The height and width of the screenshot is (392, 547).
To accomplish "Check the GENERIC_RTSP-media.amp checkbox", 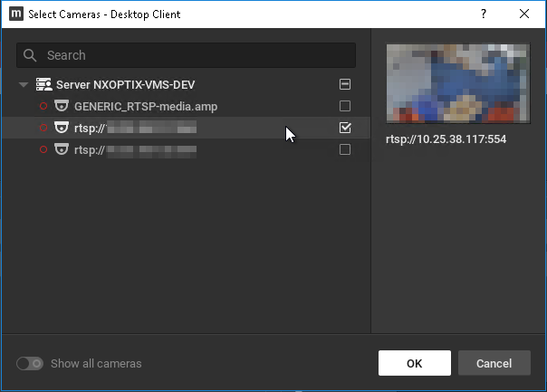I will pyautogui.click(x=344, y=106).
